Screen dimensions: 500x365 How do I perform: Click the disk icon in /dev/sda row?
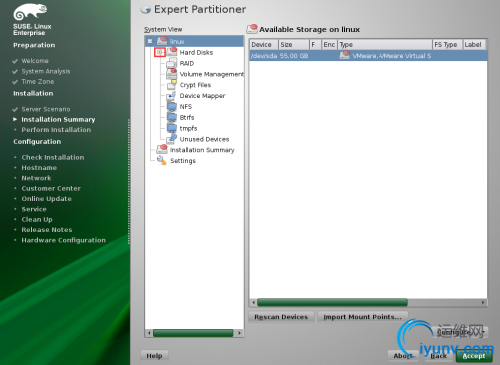click(345, 55)
